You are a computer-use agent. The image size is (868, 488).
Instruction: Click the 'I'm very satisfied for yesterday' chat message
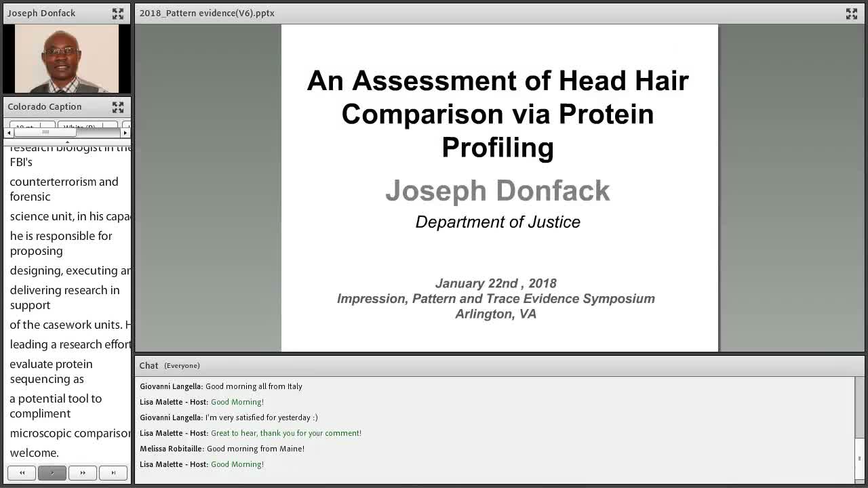[262, 418]
